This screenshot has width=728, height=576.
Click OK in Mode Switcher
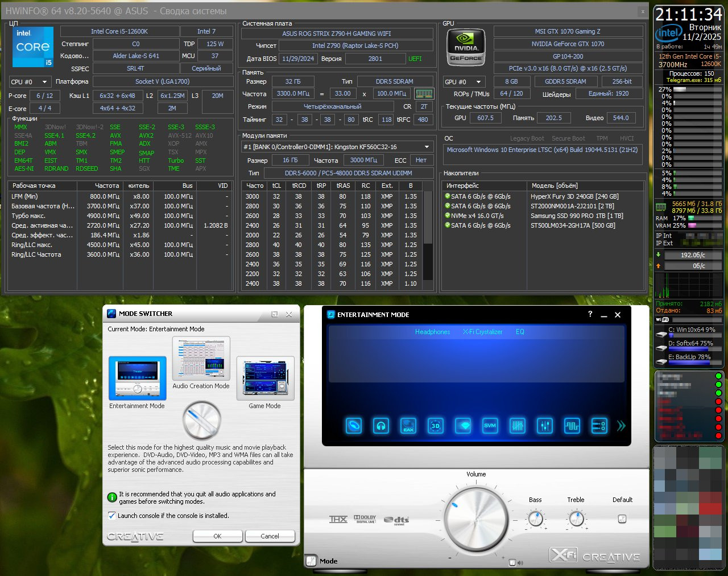[x=218, y=536]
